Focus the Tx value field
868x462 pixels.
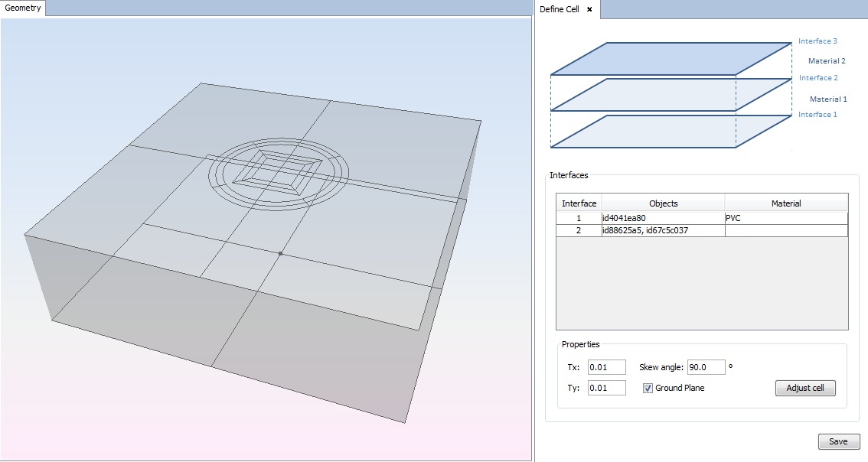click(x=606, y=367)
